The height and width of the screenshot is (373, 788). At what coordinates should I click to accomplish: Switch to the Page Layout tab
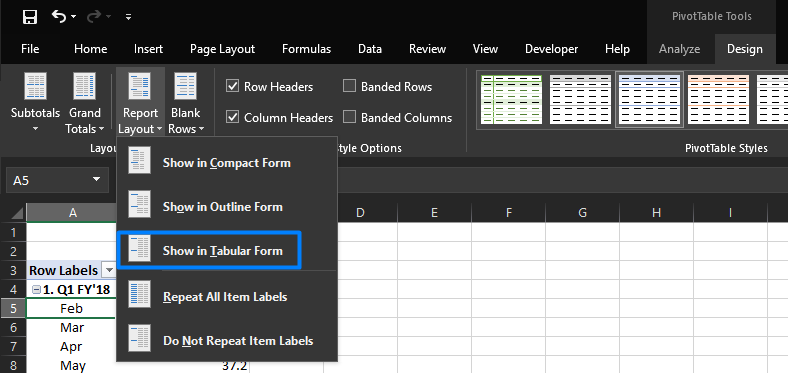click(223, 49)
